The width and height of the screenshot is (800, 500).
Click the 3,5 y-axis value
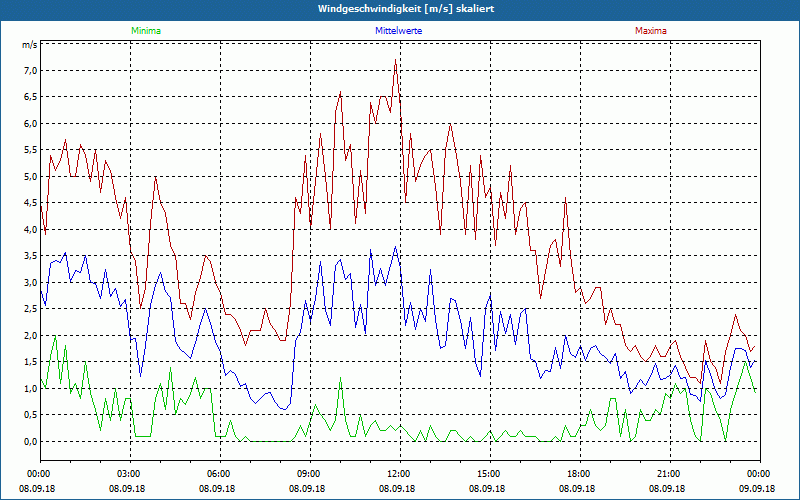[31, 256]
